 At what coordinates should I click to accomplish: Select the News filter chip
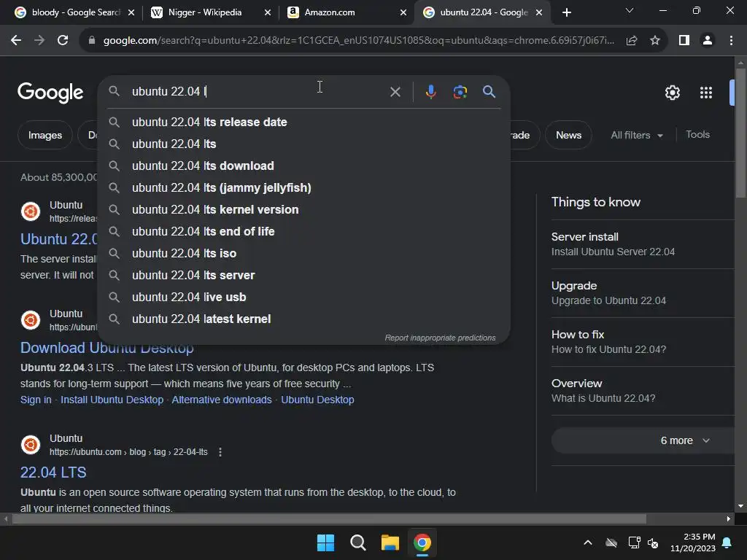[x=568, y=135]
